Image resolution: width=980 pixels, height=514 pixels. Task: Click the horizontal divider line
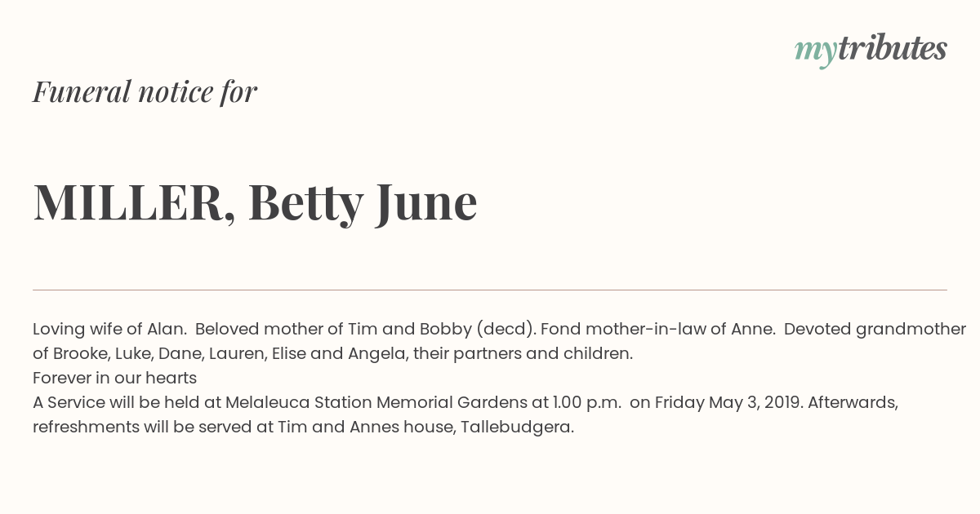(490, 290)
